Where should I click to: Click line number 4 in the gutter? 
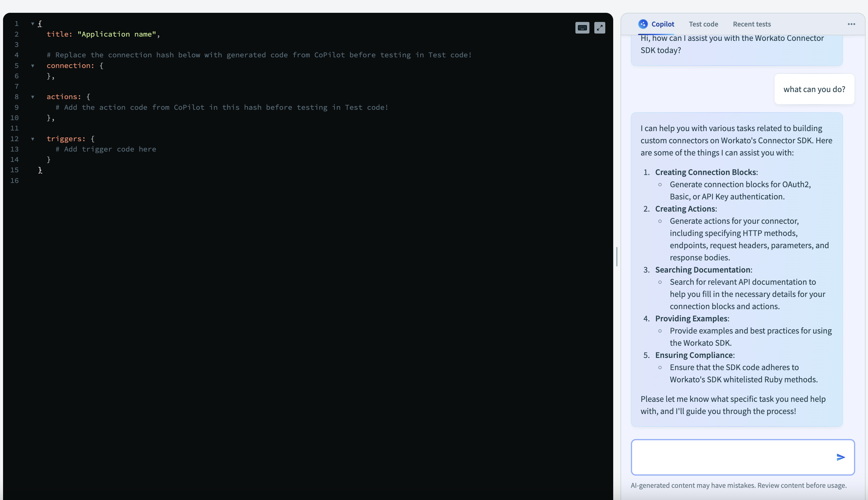[16, 55]
